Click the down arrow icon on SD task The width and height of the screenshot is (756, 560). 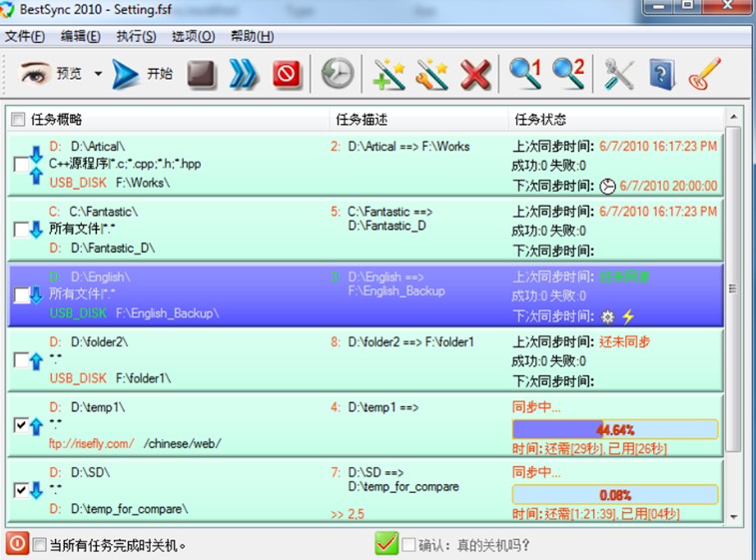[x=36, y=490]
